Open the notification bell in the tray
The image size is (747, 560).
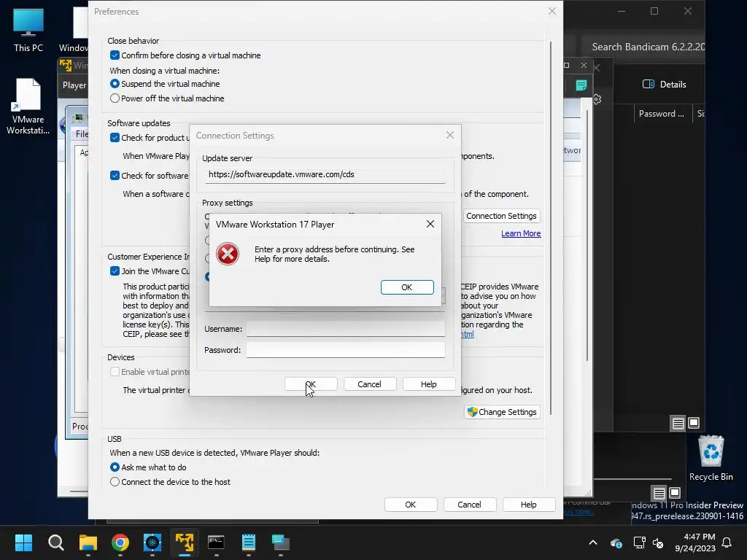click(x=727, y=542)
